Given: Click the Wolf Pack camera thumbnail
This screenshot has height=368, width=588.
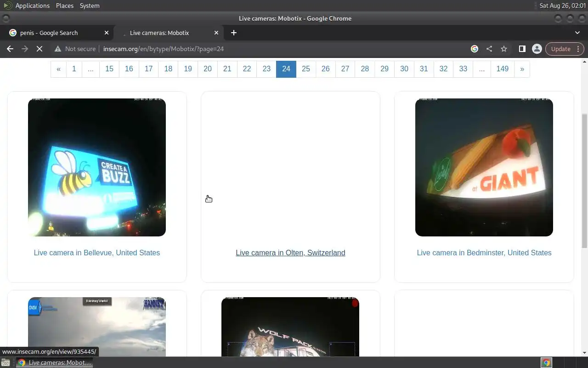Looking at the screenshot, I should click(x=290, y=327).
